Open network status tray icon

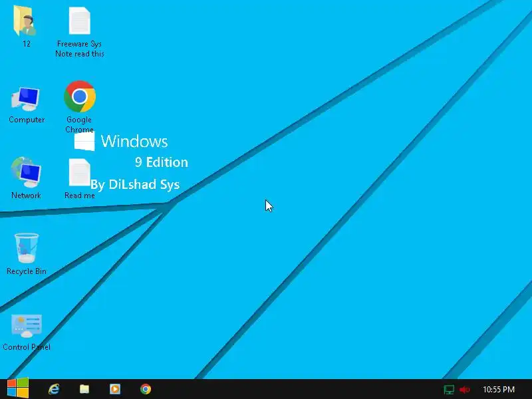pyautogui.click(x=449, y=390)
